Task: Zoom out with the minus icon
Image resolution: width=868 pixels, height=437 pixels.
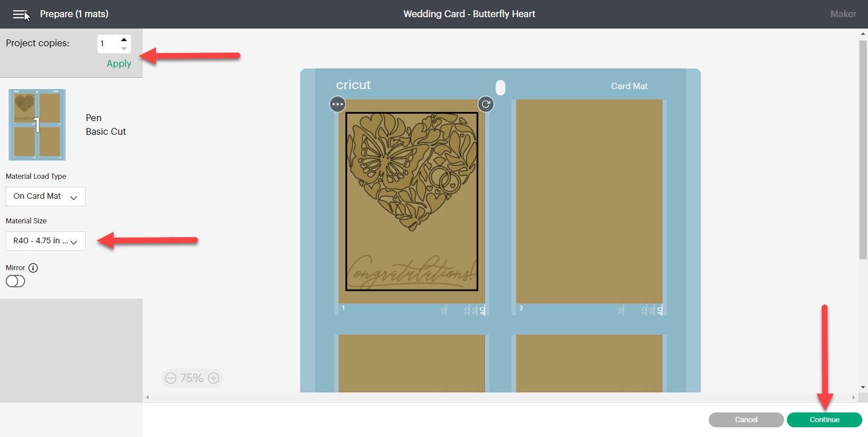Action: tap(171, 378)
